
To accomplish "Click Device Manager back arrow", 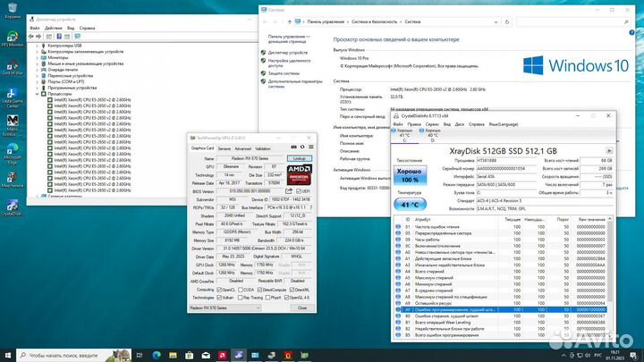I will (30, 37).
